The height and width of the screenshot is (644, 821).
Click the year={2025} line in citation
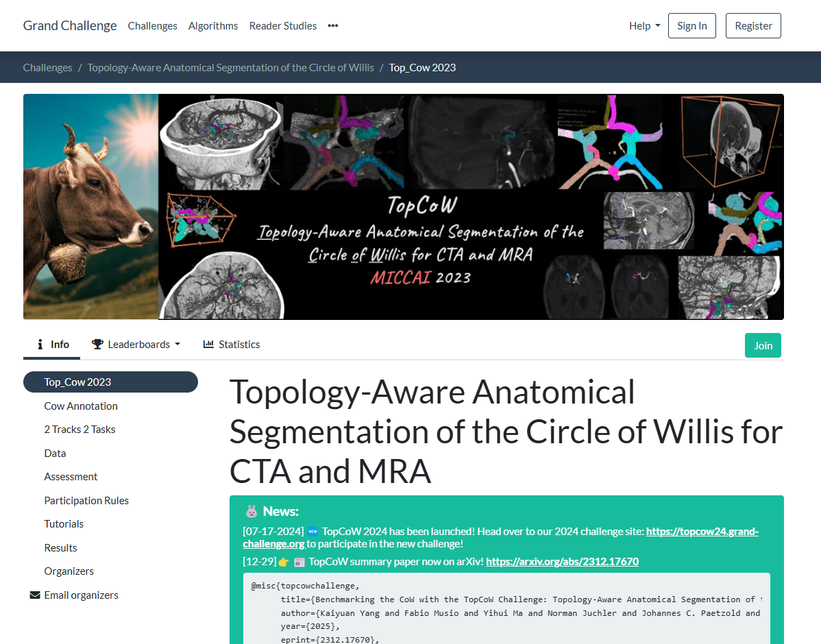[310, 626]
